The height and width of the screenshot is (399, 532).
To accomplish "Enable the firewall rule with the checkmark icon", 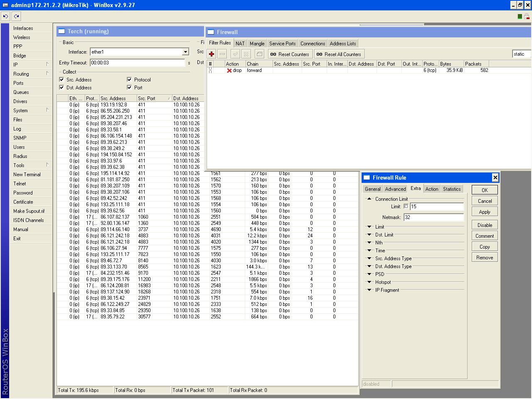I will coord(235,54).
